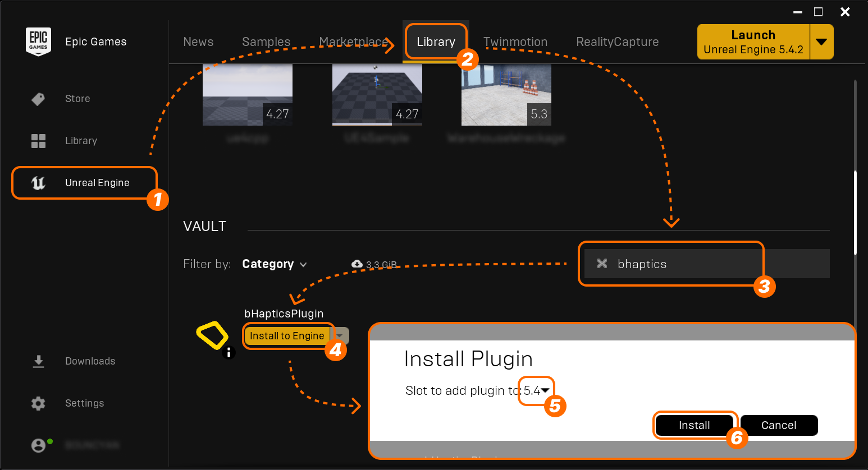Click the Epic Games title text
Viewport: 868px width, 470px height.
point(96,42)
